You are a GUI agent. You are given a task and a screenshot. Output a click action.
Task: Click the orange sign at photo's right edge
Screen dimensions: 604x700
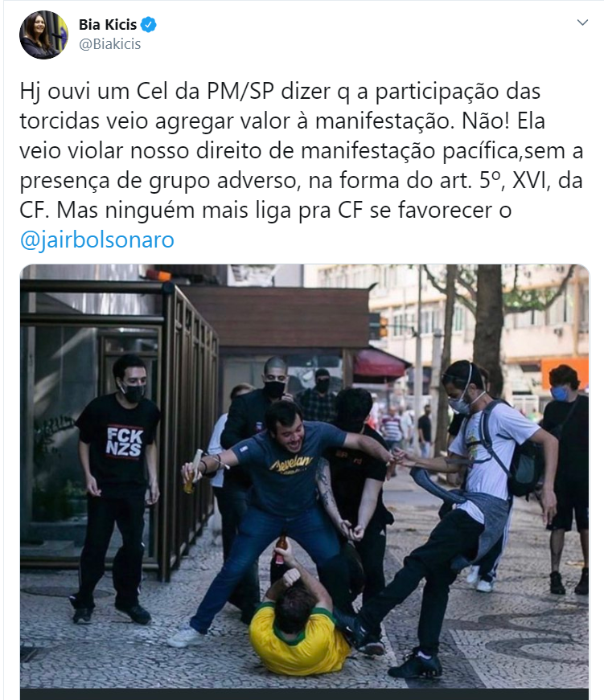pos(565,370)
